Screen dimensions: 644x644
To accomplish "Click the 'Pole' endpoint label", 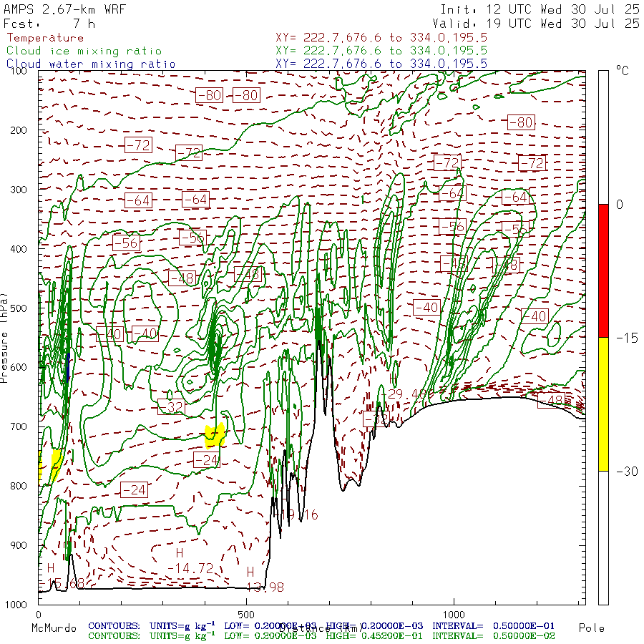I will pyautogui.click(x=592, y=628).
